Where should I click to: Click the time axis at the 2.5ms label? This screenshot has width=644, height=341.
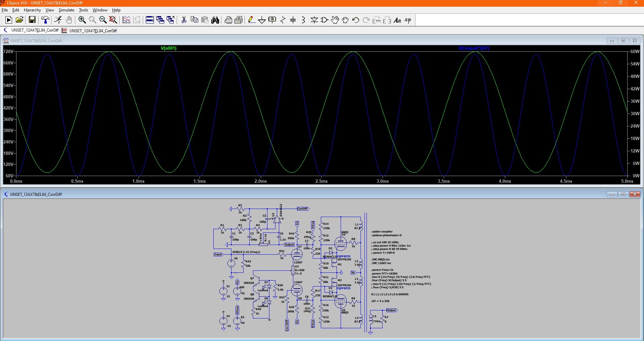[321, 181]
